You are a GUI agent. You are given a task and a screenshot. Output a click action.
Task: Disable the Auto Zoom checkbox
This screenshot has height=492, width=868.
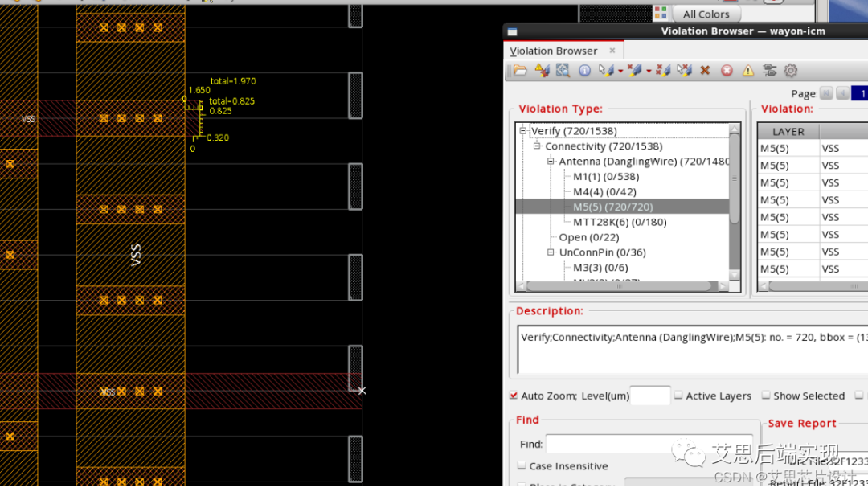514,396
